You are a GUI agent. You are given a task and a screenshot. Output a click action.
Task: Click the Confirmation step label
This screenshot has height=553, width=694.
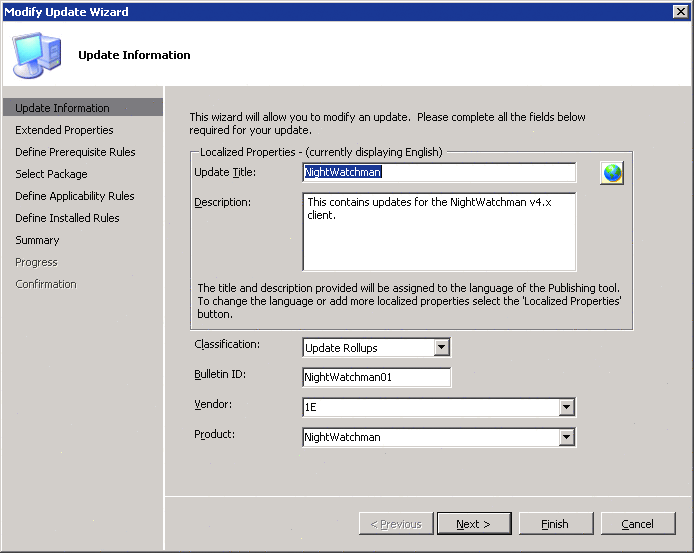46,284
